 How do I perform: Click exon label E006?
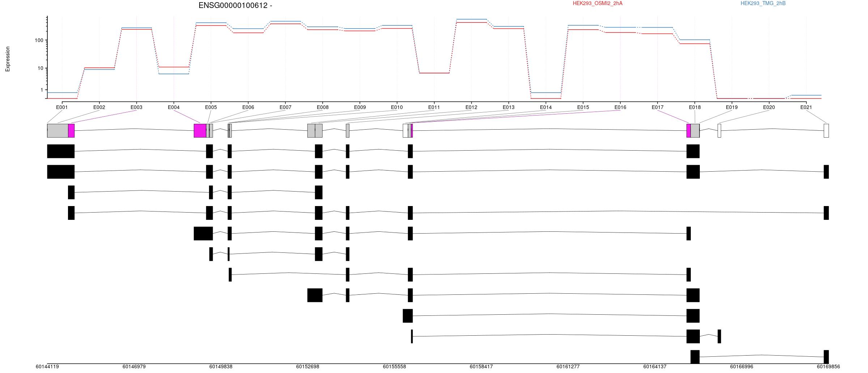248,107
